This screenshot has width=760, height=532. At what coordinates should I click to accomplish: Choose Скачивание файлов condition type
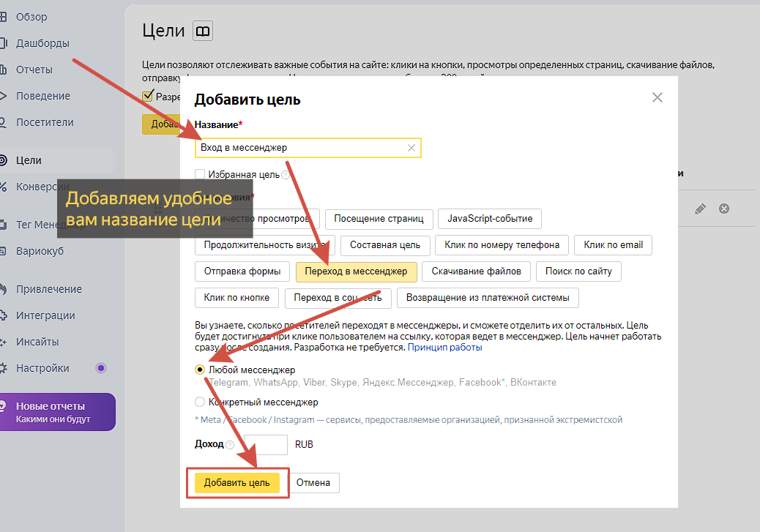click(x=477, y=271)
